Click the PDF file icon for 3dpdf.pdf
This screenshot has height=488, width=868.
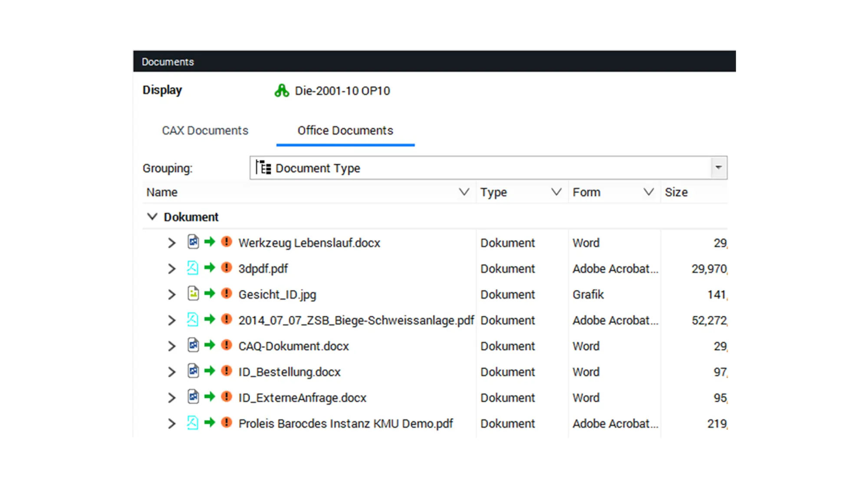click(x=193, y=268)
